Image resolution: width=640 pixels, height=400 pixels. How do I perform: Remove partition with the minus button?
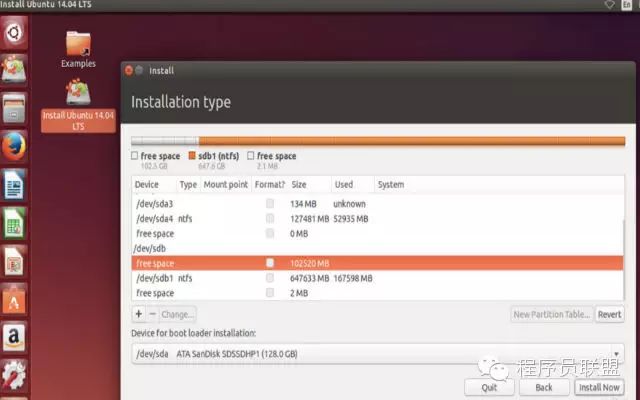click(x=153, y=314)
